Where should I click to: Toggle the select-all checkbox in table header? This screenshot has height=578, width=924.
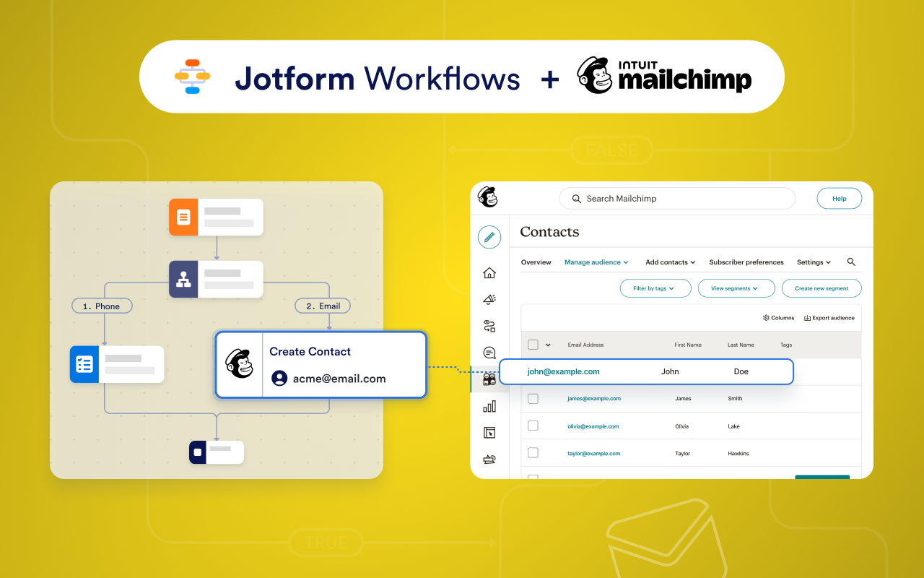tap(533, 345)
